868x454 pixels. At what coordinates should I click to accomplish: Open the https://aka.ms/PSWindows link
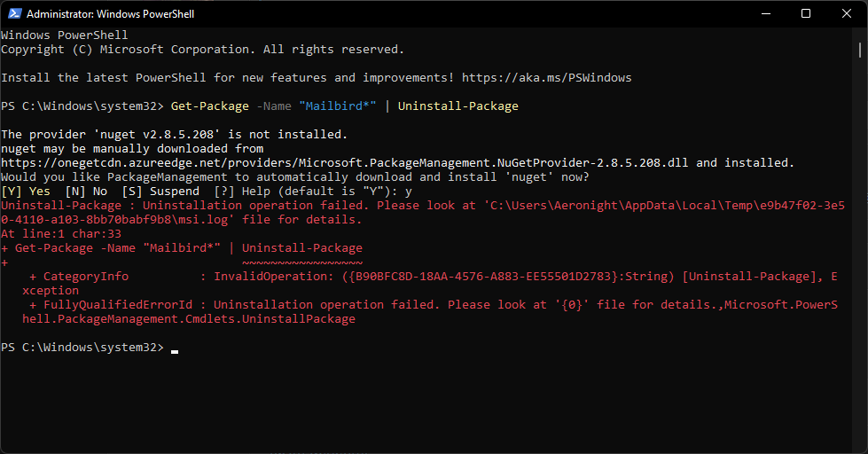pos(547,78)
